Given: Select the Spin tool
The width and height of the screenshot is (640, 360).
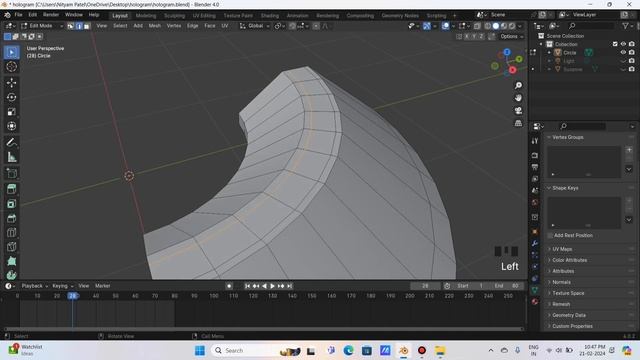Looking at the screenshot, I should tap(11, 275).
